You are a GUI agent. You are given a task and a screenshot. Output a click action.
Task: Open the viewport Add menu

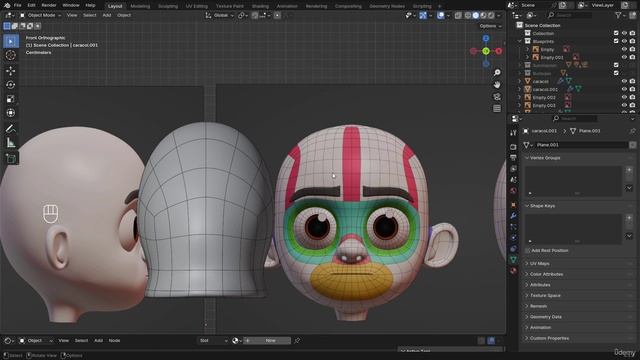click(x=107, y=16)
